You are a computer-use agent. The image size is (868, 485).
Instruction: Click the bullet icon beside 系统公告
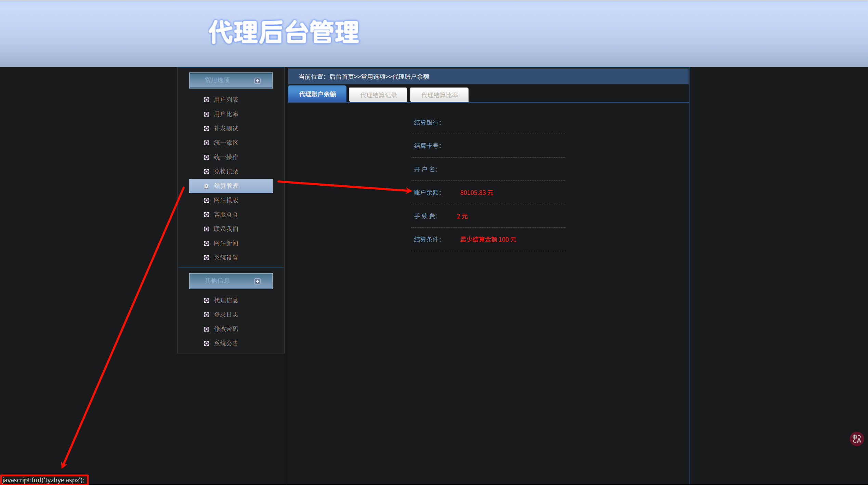click(206, 343)
